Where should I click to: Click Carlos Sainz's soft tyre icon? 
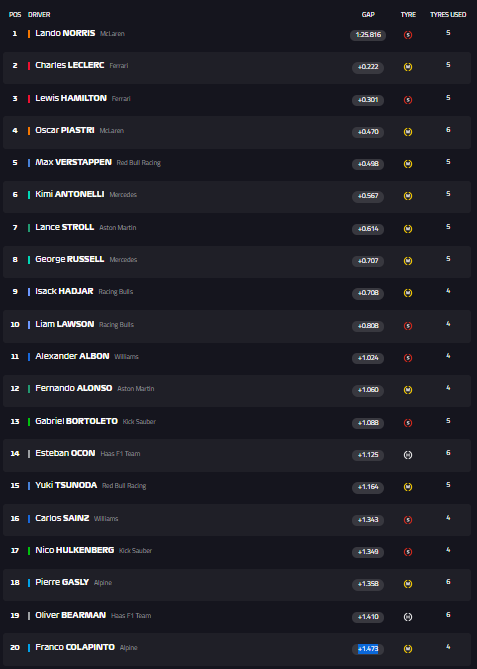click(x=408, y=520)
